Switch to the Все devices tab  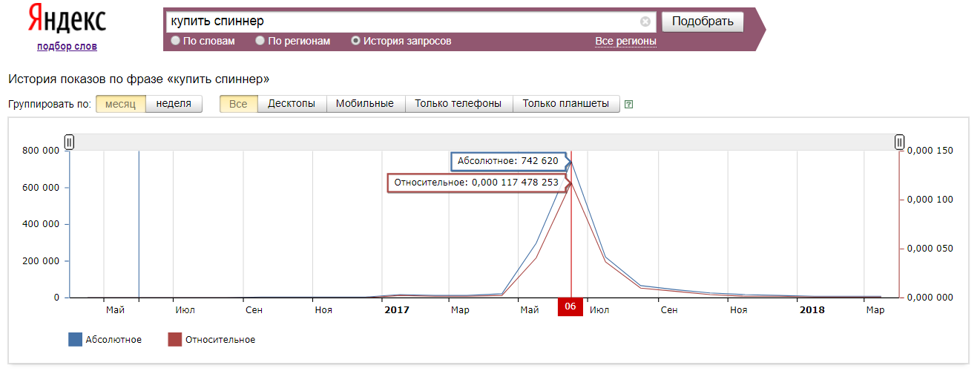coord(238,104)
